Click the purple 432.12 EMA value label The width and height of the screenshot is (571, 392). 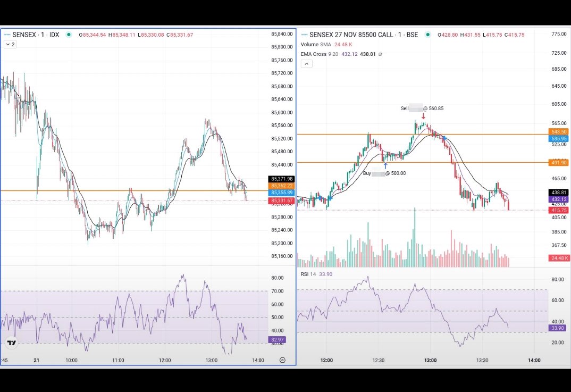[x=559, y=199]
